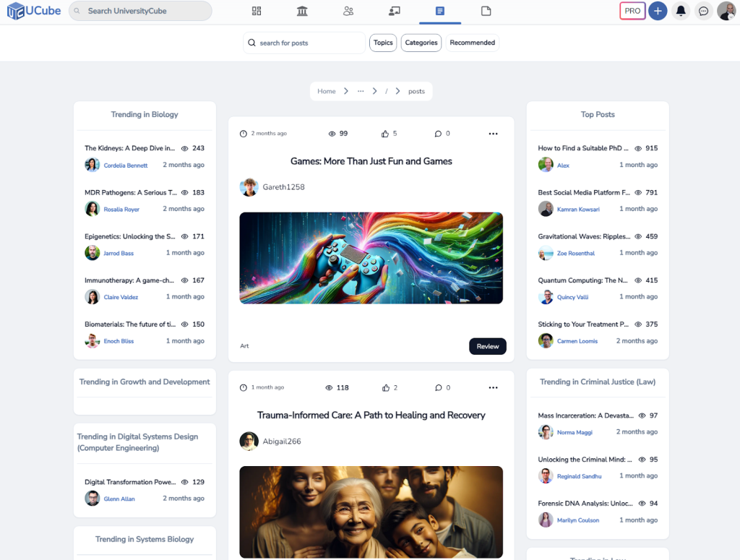This screenshot has width=740, height=560.
Task: Open author link Cordelia Bennett
Action: click(x=126, y=165)
